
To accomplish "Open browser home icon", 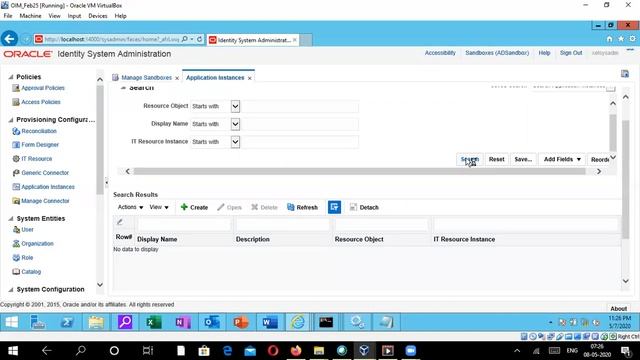I will coord(609,39).
